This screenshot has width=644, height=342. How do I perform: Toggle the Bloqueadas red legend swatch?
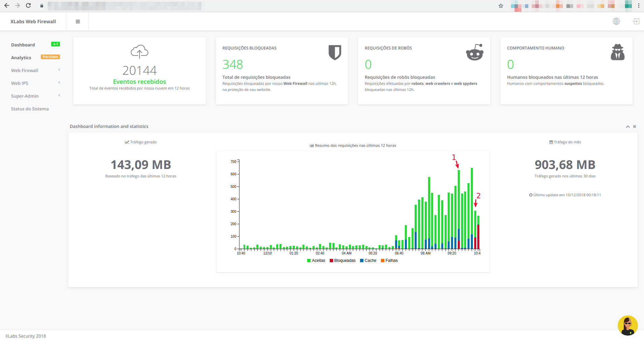coord(331,261)
